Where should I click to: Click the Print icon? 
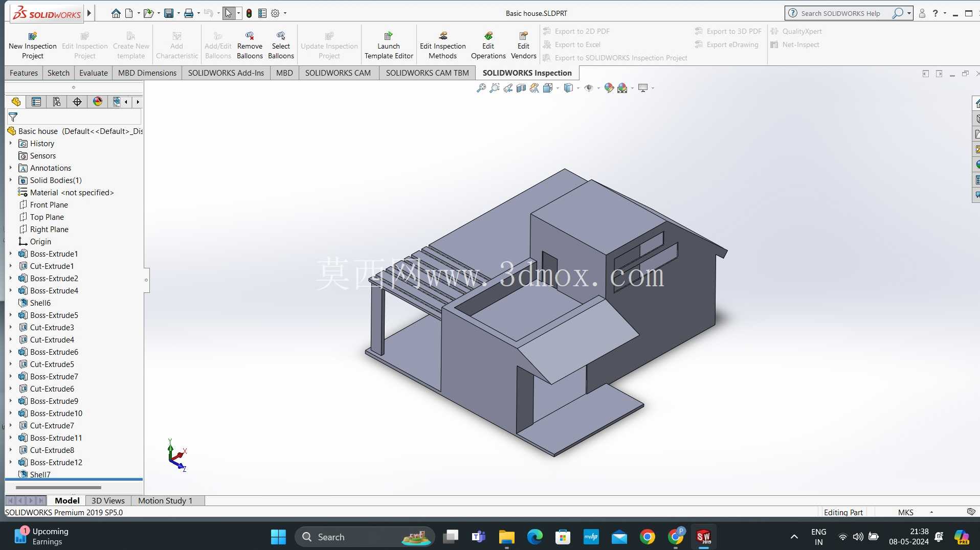click(188, 13)
